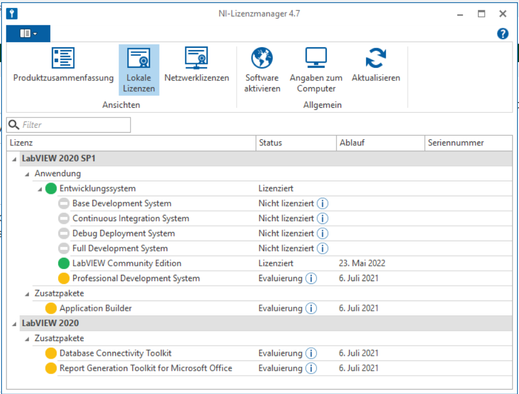519x394 pixels.
Task: Select the LabVIEW Community Edition row
Action: click(285, 263)
